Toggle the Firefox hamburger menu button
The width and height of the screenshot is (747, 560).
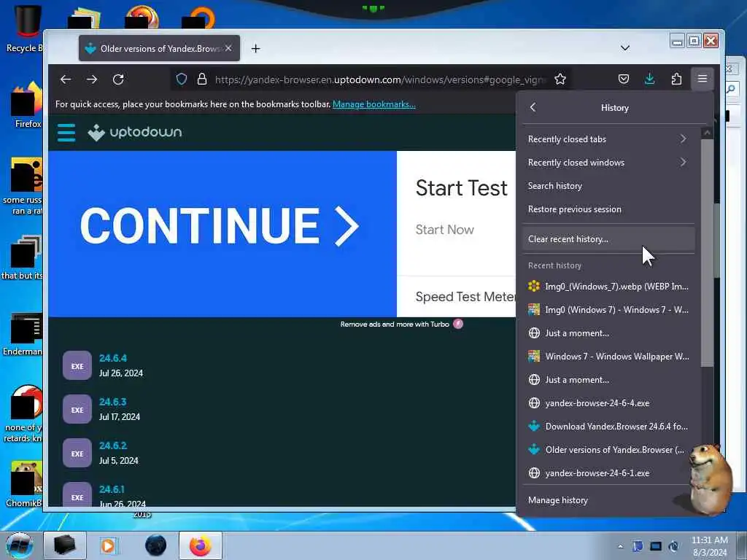click(x=703, y=79)
